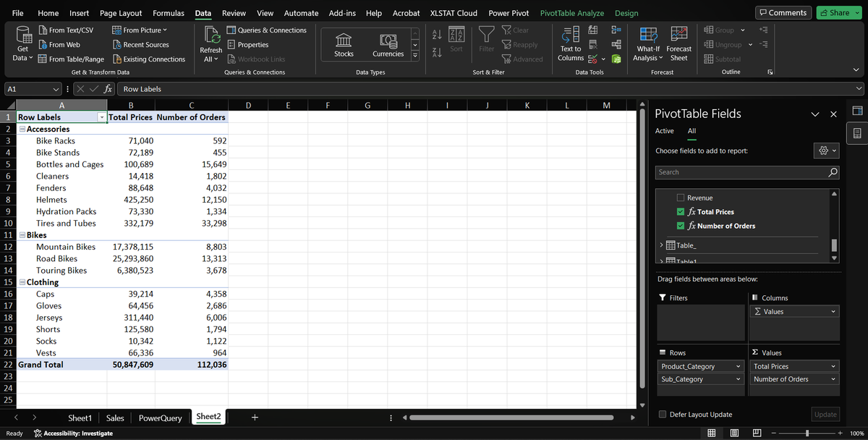Viewport: 868px width, 440px height.
Task: Expand the Name Box dropdown
Action: coord(56,89)
